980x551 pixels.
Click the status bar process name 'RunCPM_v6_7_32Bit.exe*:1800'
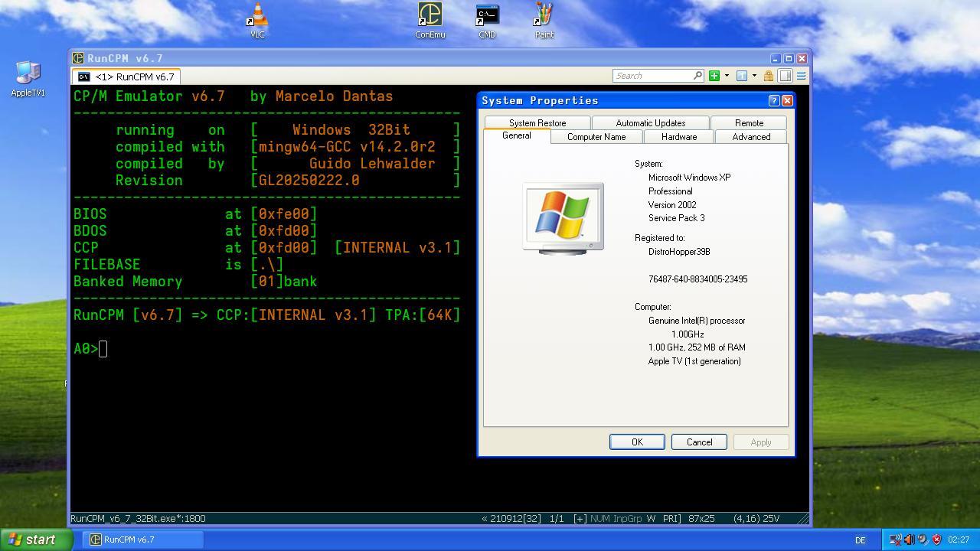coord(139,518)
